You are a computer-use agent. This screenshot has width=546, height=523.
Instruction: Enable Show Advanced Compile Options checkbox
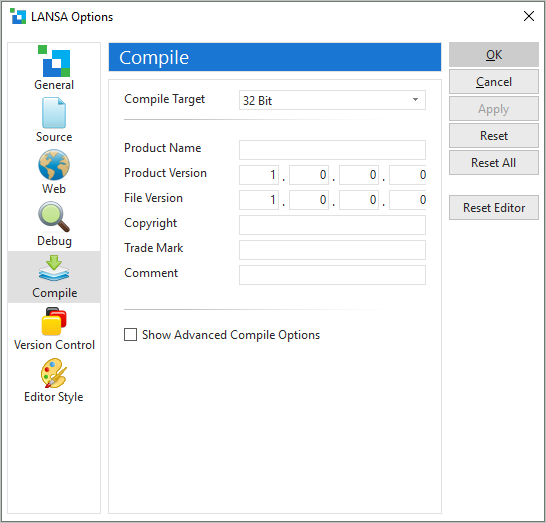(131, 335)
